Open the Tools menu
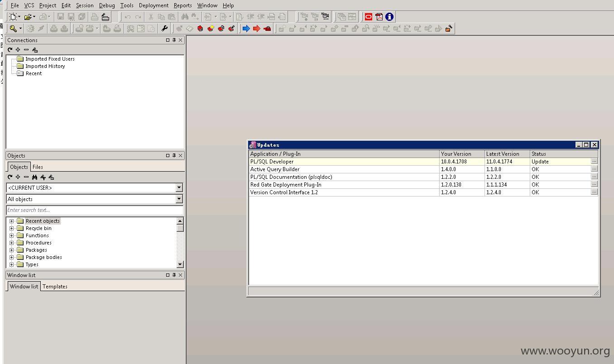Viewport: 614px width, 364px height. pos(127,5)
